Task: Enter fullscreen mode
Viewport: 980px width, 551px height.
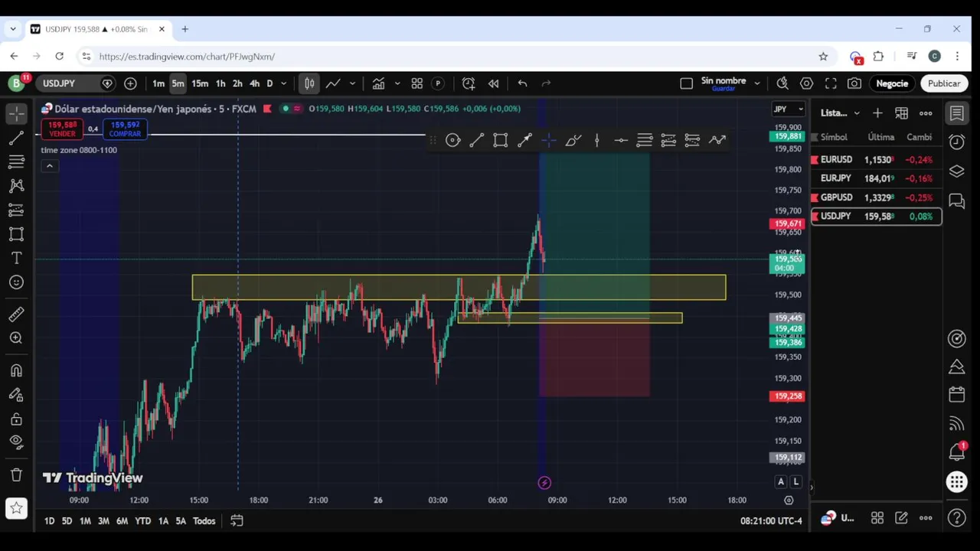Action: [831, 83]
